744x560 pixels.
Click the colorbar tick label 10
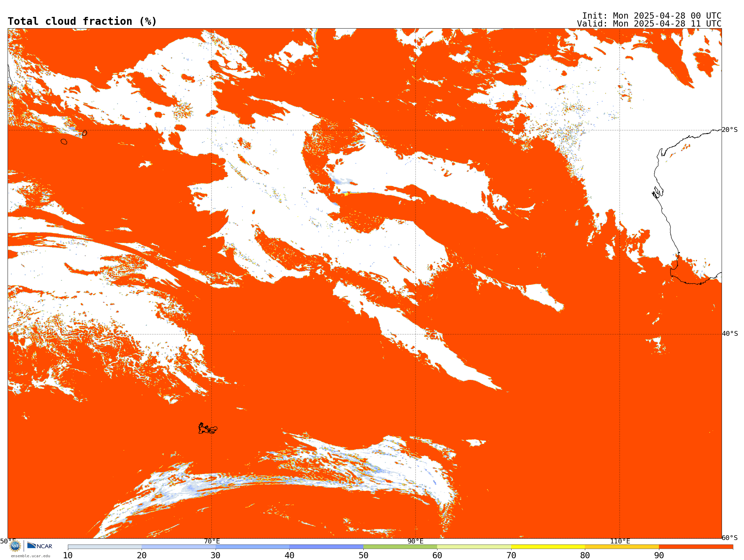(68, 556)
